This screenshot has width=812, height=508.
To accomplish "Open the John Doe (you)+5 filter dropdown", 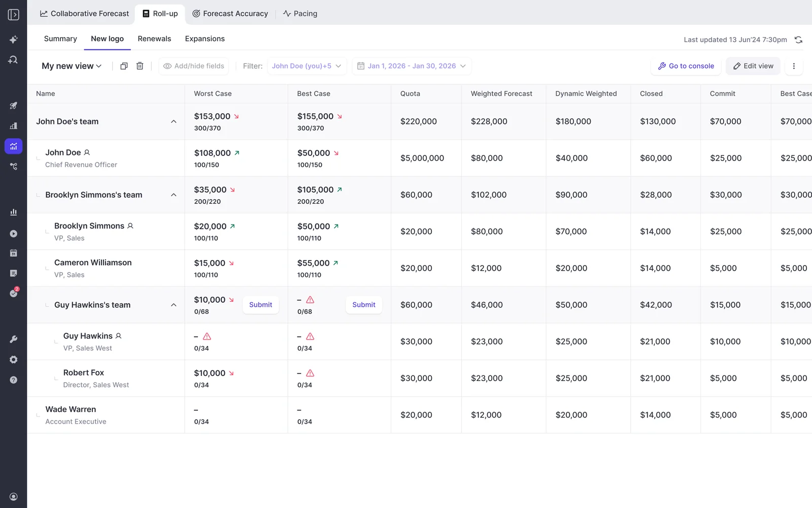I will click(307, 66).
